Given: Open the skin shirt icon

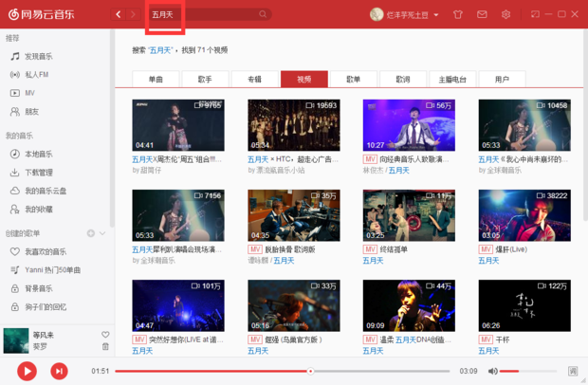Looking at the screenshot, I should 457,14.
